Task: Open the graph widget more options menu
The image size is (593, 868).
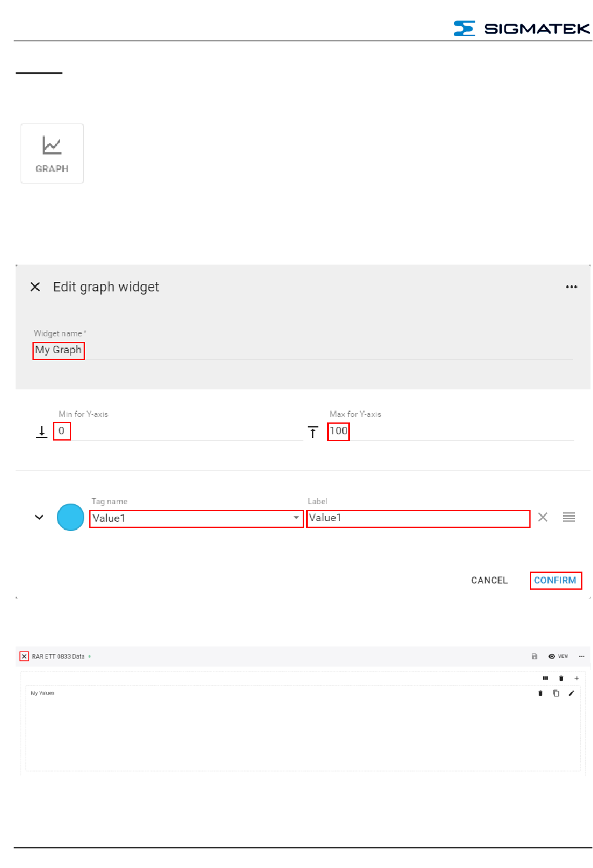Action: coord(571,287)
